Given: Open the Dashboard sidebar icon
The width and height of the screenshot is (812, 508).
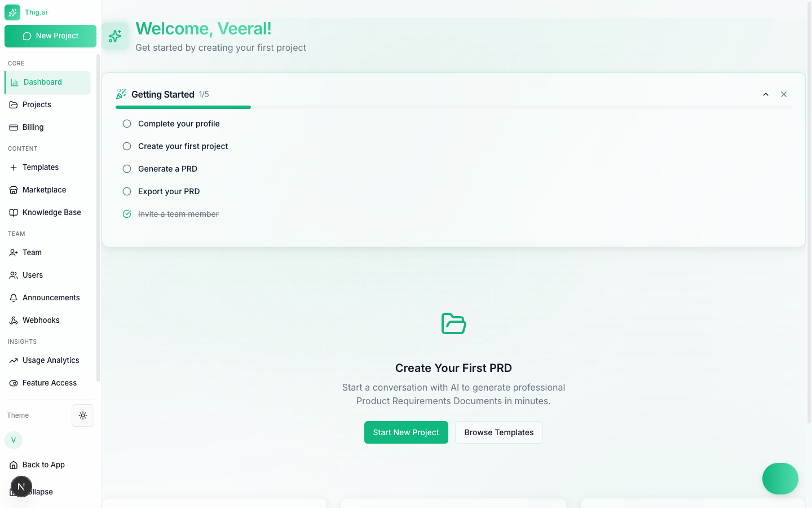Looking at the screenshot, I should click(x=14, y=82).
